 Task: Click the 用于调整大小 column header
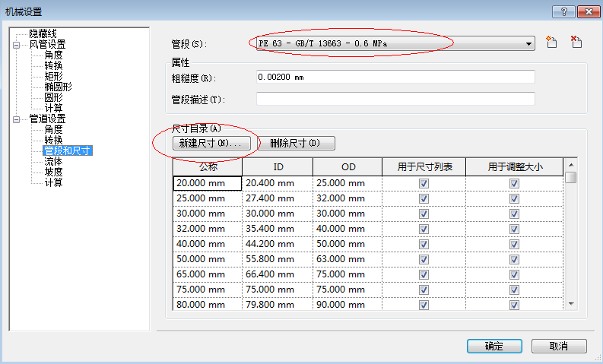coord(515,167)
